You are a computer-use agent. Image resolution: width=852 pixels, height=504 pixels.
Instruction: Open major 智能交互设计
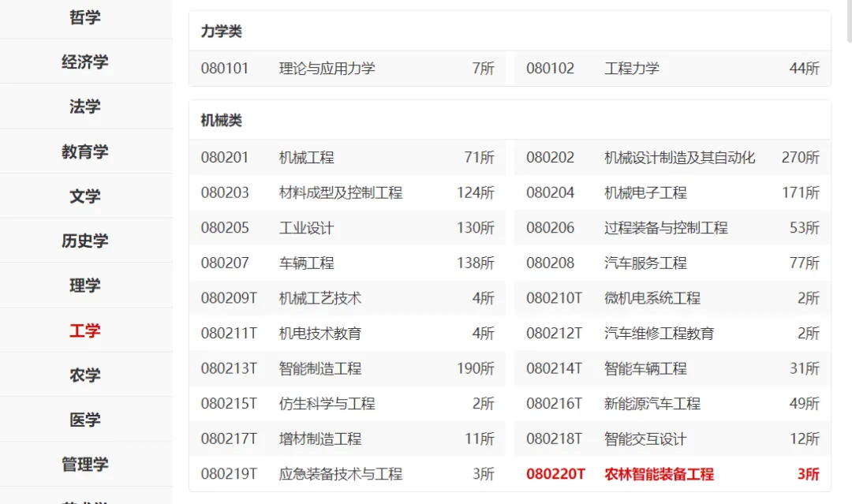(x=645, y=439)
